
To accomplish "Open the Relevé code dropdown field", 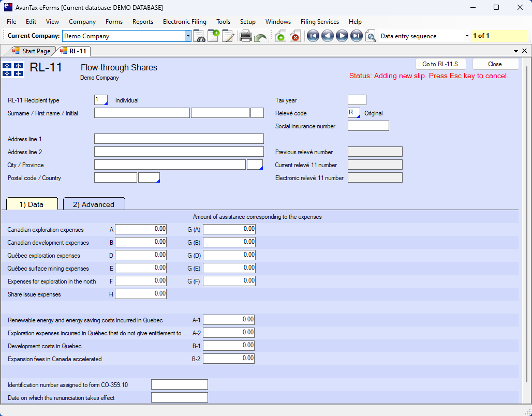I will (354, 113).
